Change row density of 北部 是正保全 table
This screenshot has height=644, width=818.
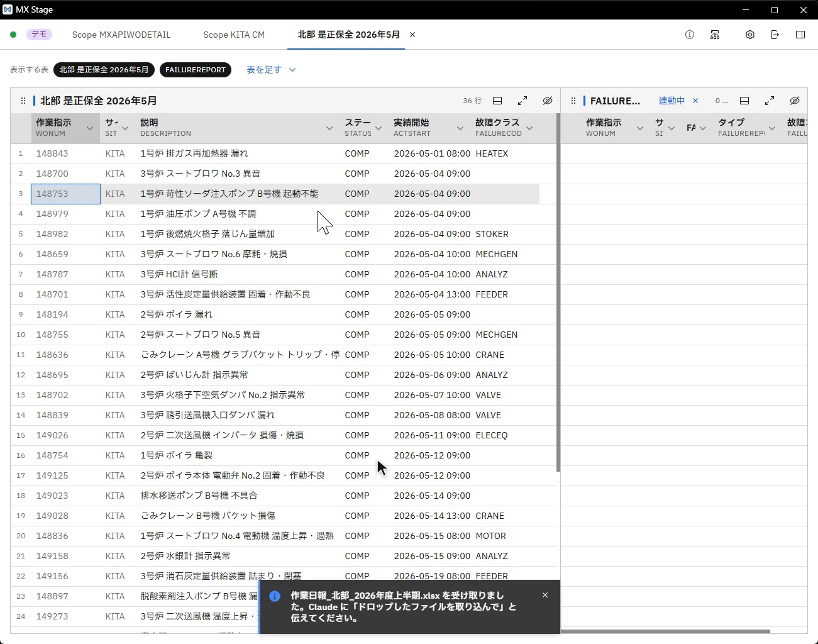tap(497, 101)
